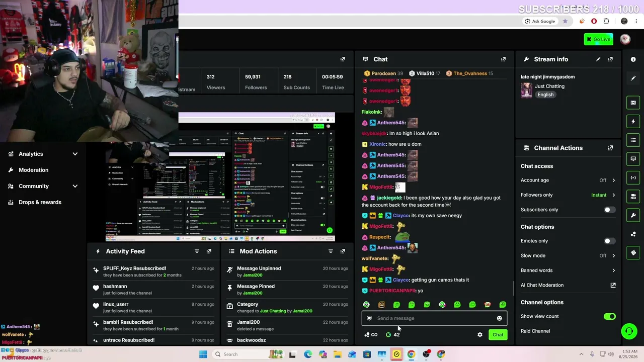Open the emoji picker in message box
The image size is (644, 362).
(x=499, y=318)
